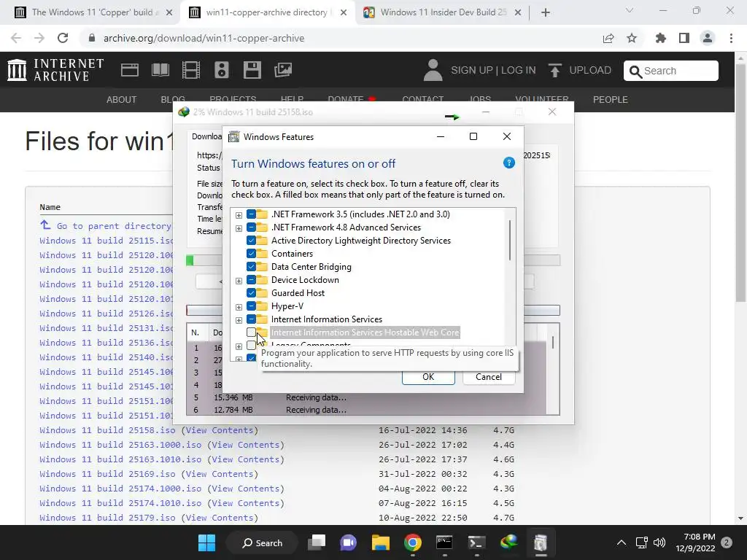Image resolution: width=747 pixels, height=560 pixels.
Task: Click the green download progress bar
Action: coord(190,260)
